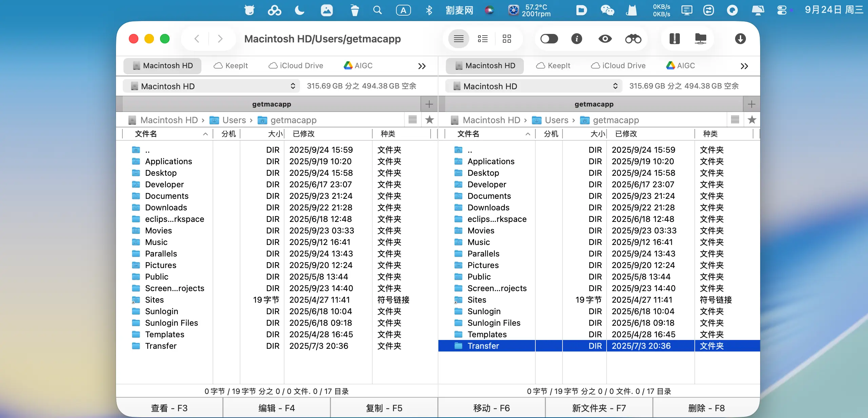Select the full list view mode
Viewport: 868px width, 418px height.
click(458, 39)
